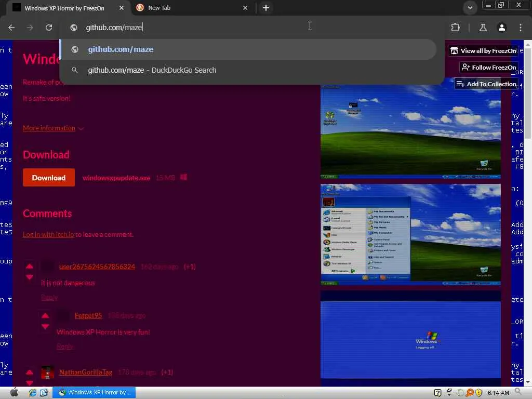Click View all by FreezOn button
Screen dimensions: 532x399
pyautogui.click(x=484, y=51)
